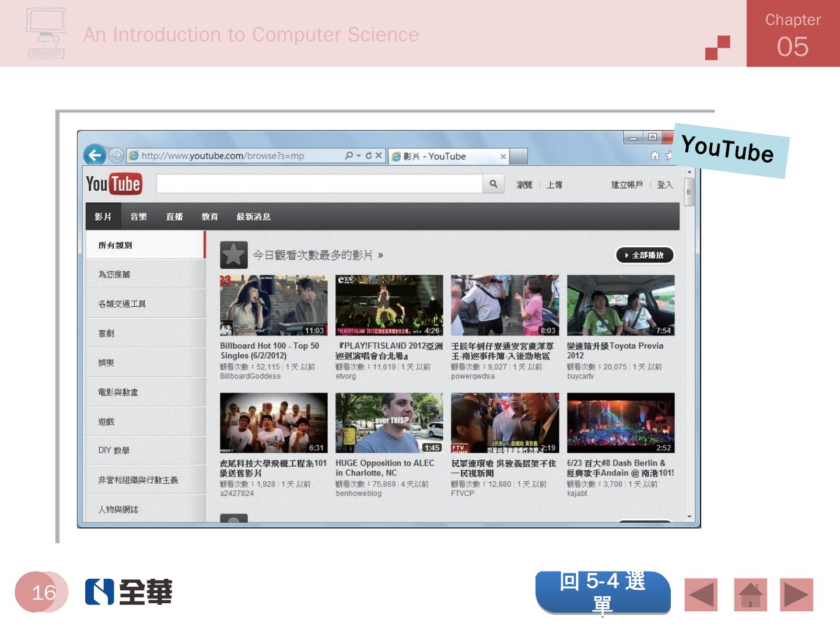This screenshot has width=840, height=630.
Task: Click the slide previous arrow button
Action: click(x=701, y=595)
